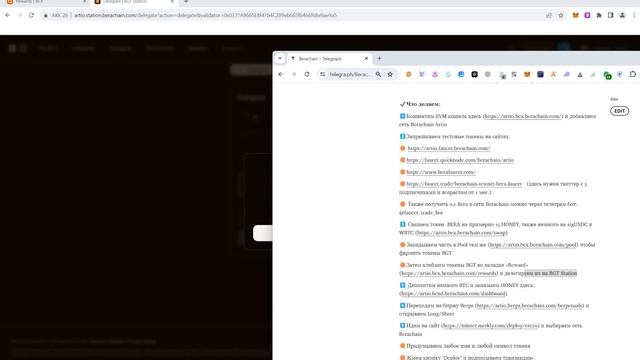640x360 pixels.
Task: Add a new tab in Telegraph window
Action: click(x=380, y=58)
